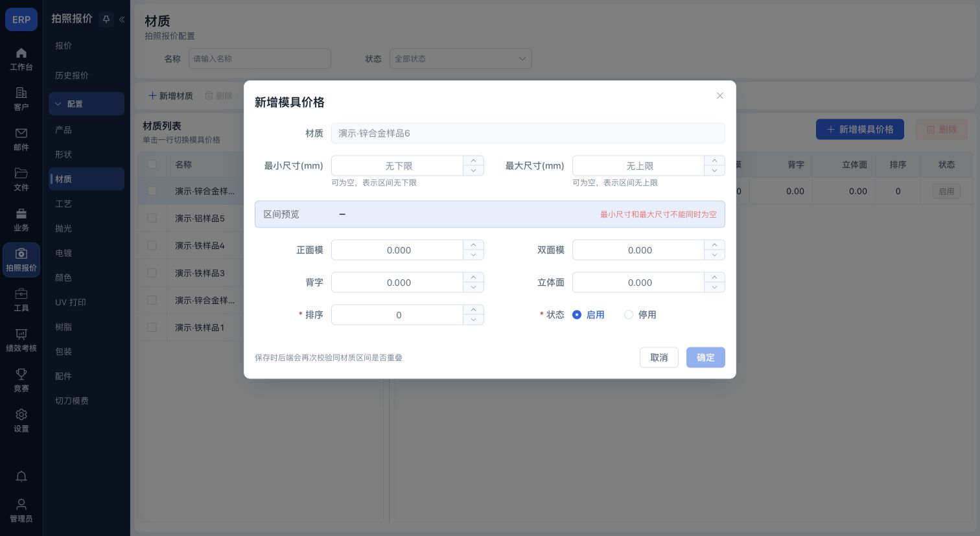Open the 状态 全部状态 dropdown
Screen dimensions: 980x536
[460, 59]
